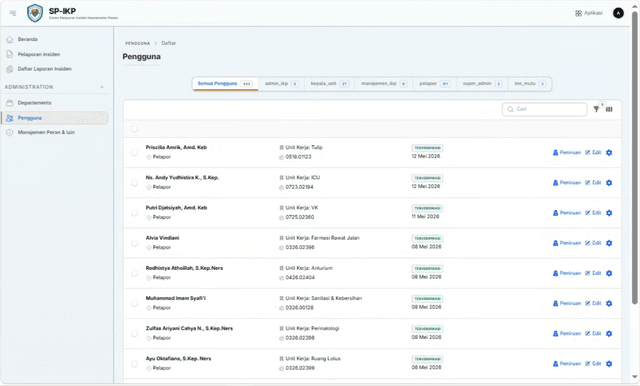Click Peniruan for Ns. Andy Yudhistira

pyautogui.click(x=567, y=183)
